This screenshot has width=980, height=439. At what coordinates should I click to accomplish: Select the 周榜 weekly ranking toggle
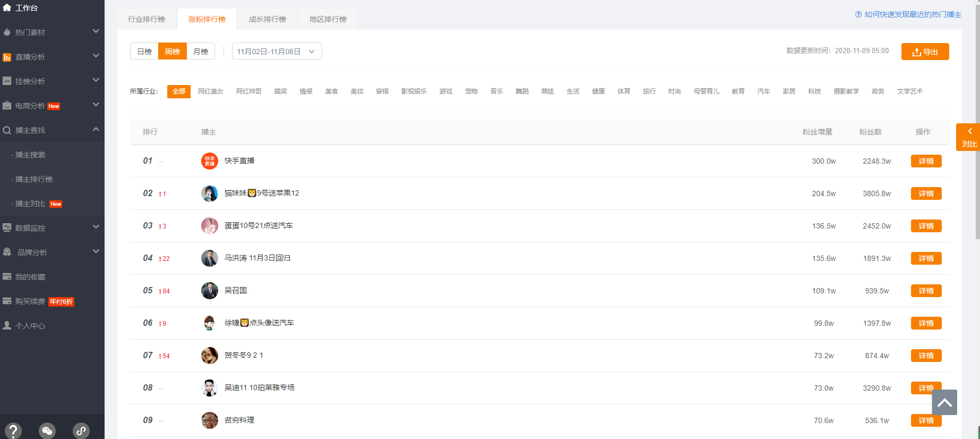click(173, 51)
